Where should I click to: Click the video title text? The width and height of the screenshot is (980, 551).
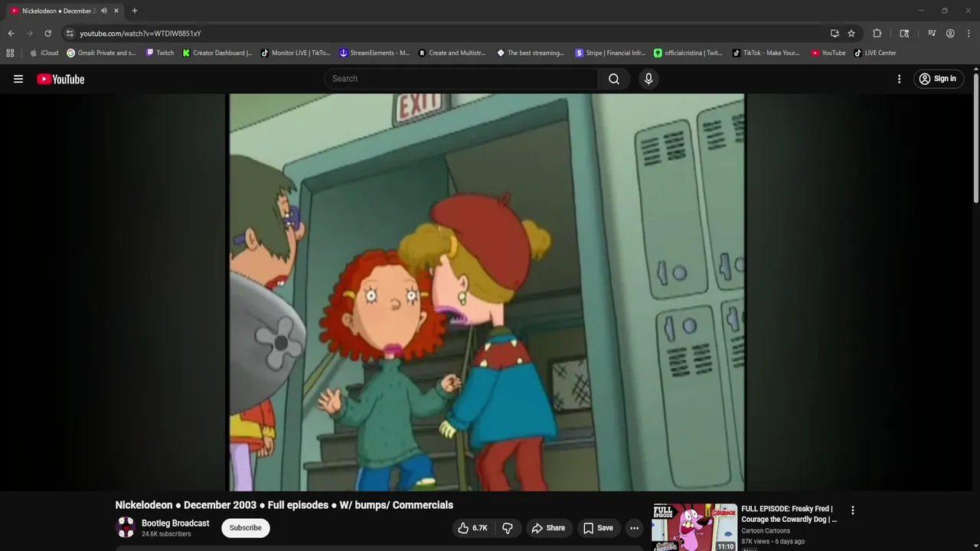click(x=284, y=505)
